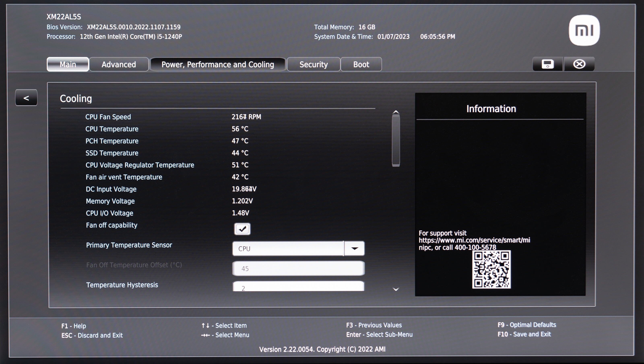Open Power, Performance and Cooling tab
The image size is (644, 364).
(x=218, y=65)
